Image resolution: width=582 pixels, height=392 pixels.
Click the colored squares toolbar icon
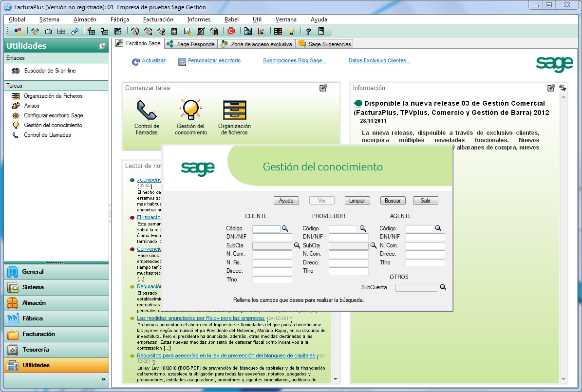[x=18, y=31]
